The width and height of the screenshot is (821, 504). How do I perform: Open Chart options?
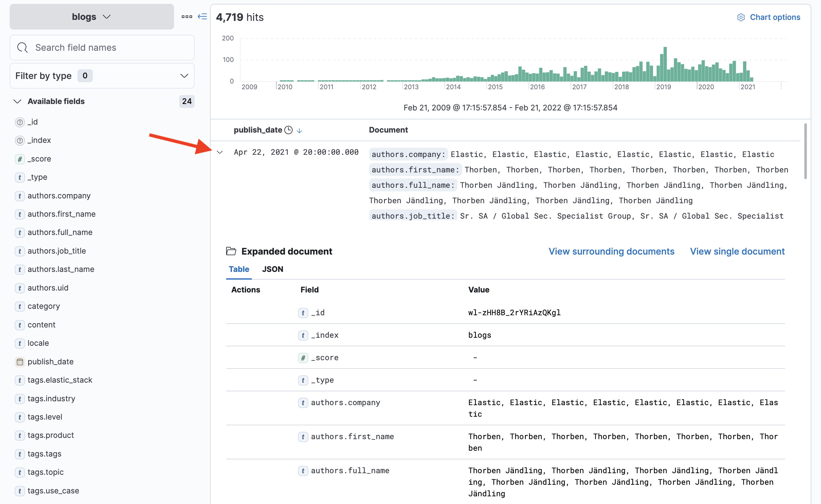tap(769, 17)
